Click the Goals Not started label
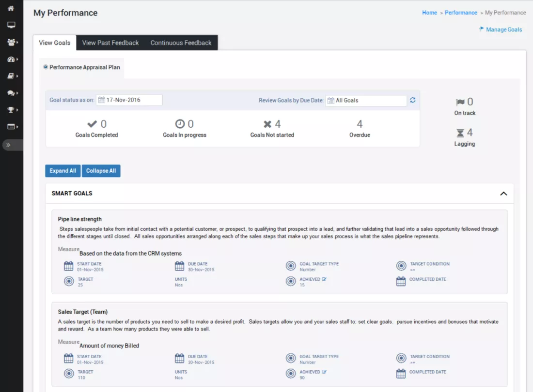The image size is (533, 392). pyautogui.click(x=272, y=135)
